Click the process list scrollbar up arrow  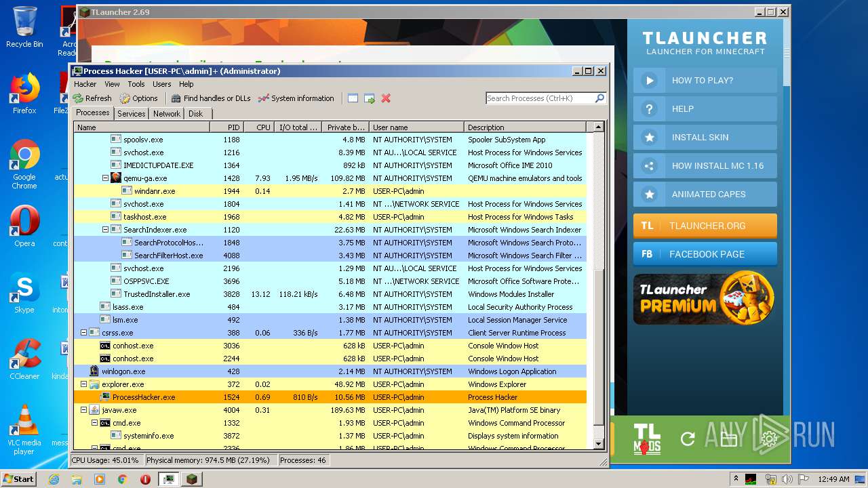(598, 127)
